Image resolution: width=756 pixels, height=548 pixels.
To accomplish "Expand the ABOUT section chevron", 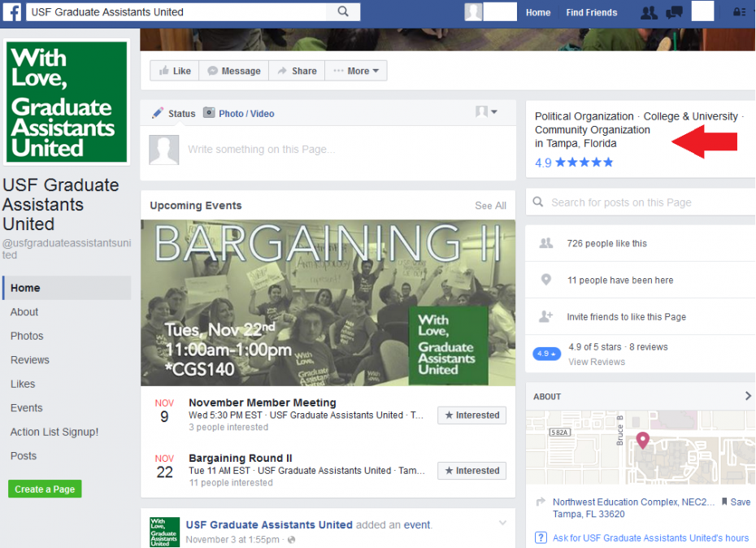I will tap(748, 396).
